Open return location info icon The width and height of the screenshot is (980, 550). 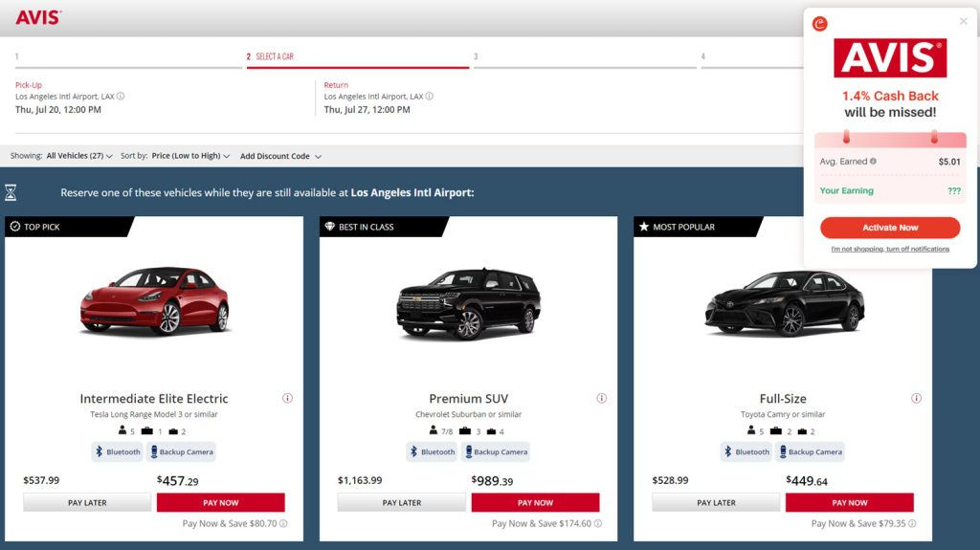pyautogui.click(x=430, y=97)
